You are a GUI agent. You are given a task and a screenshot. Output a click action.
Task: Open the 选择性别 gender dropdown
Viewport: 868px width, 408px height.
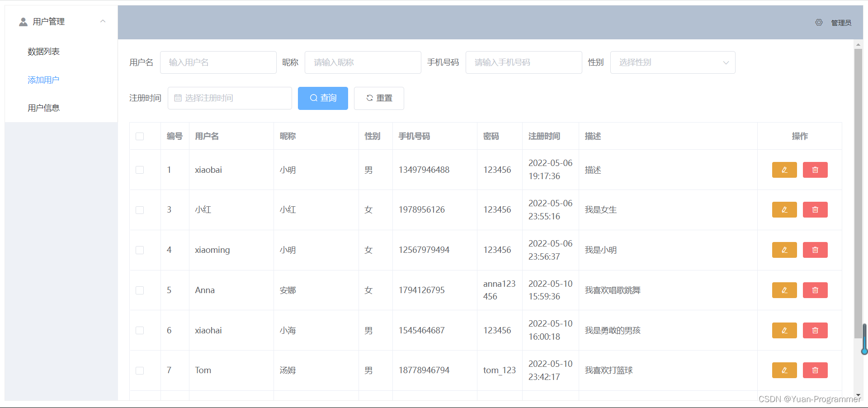pyautogui.click(x=673, y=62)
